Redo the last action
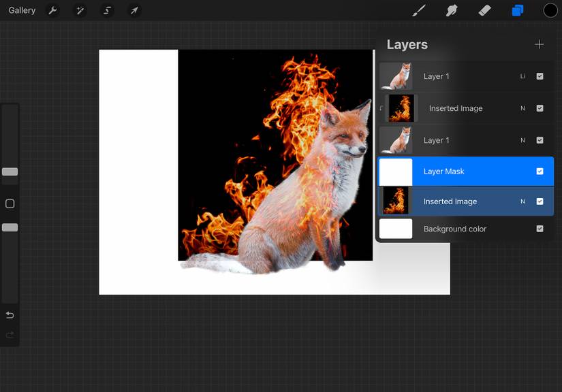This screenshot has height=392, width=562. (10, 335)
